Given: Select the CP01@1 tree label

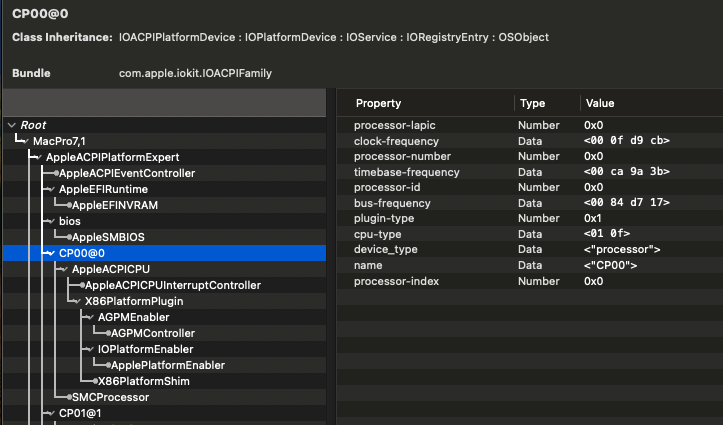Looking at the screenshot, I should pyautogui.click(x=80, y=413).
